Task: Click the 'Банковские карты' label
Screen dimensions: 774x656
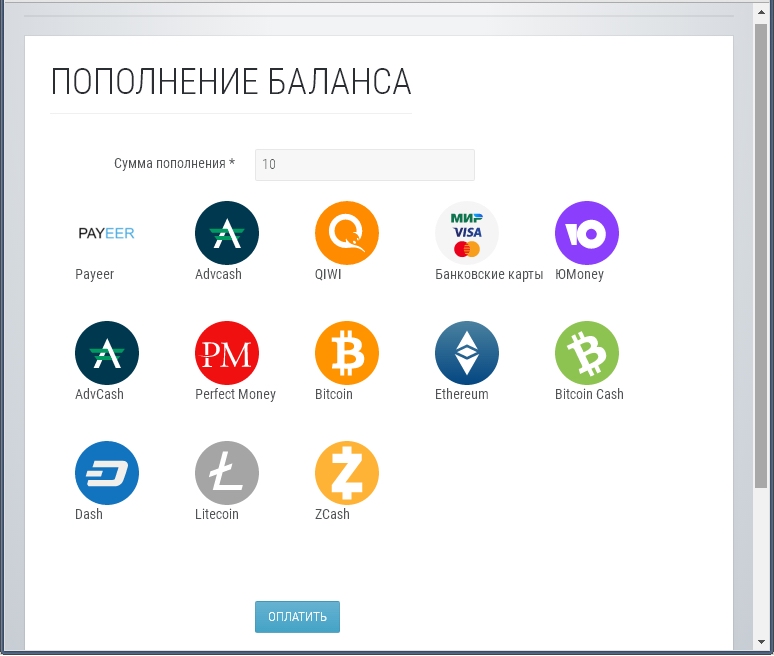Action: tap(489, 274)
